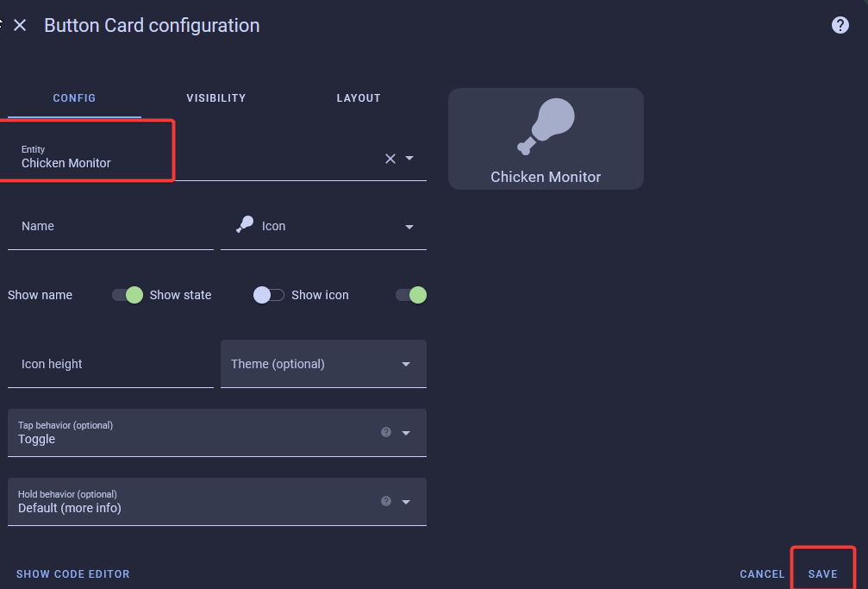Save the button card configuration
The width and height of the screenshot is (868, 589).
pos(822,573)
